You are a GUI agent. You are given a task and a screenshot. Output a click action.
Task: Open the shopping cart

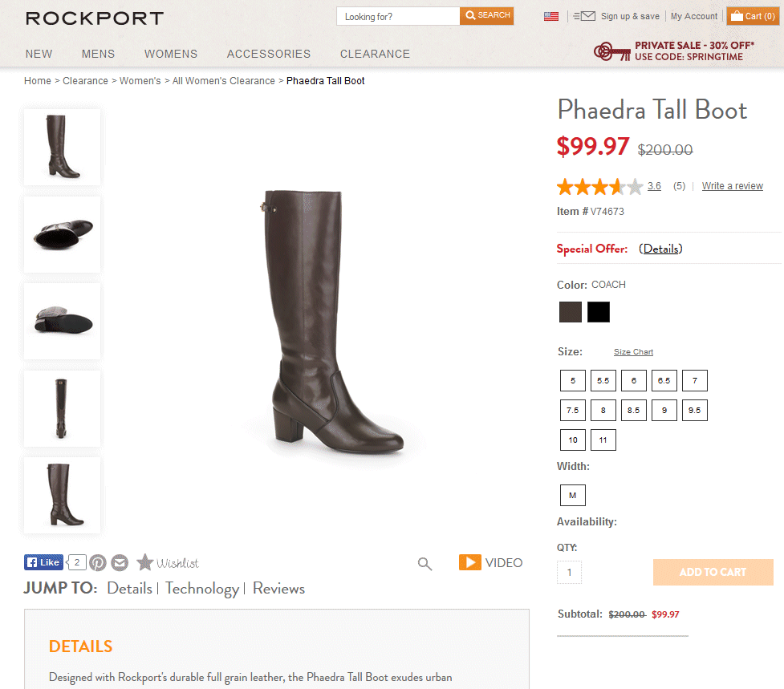pos(753,16)
